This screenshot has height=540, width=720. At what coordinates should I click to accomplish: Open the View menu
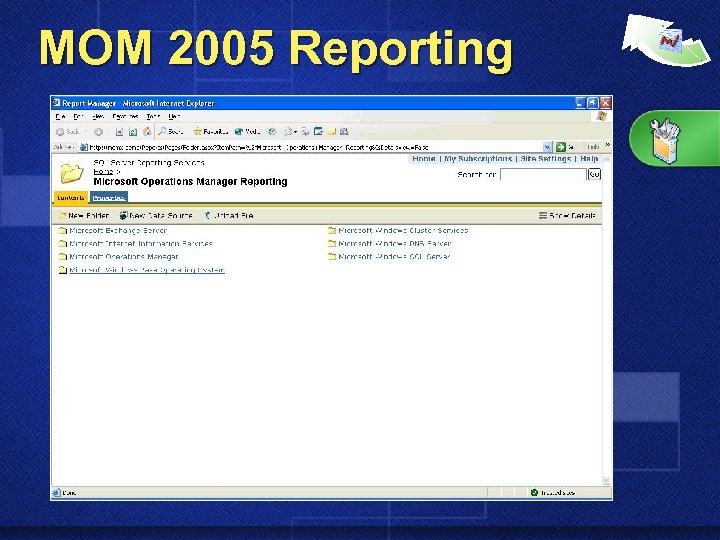click(x=98, y=117)
